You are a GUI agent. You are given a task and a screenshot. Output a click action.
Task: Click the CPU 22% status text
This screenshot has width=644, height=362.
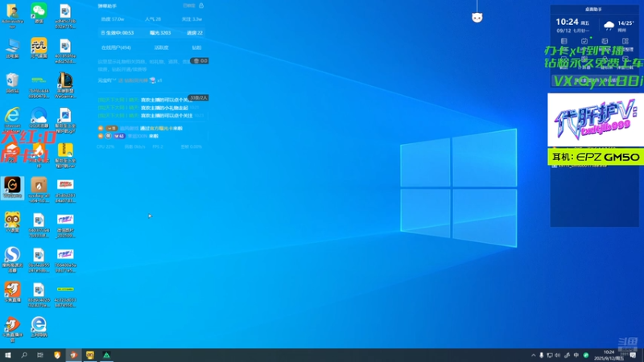[105, 146]
